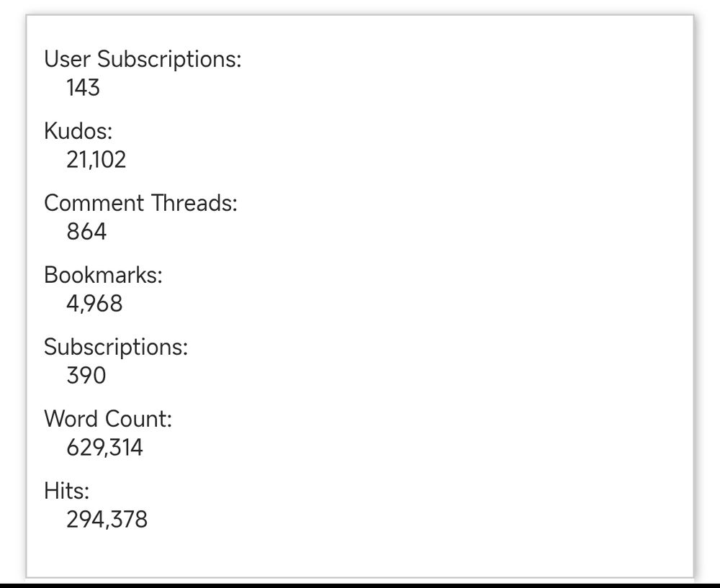Click the Hits label
Image resolution: width=720 pixels, height=588 pixels.
tap(66, 491)
